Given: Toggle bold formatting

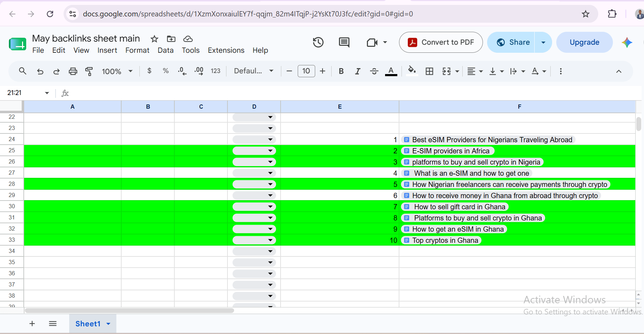Looking at the screenshot, I should [x=341, y=71].
